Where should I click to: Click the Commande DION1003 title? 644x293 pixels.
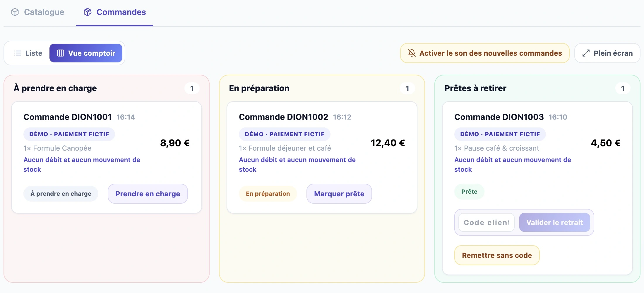pyautogui.click(x=499, y=117)
